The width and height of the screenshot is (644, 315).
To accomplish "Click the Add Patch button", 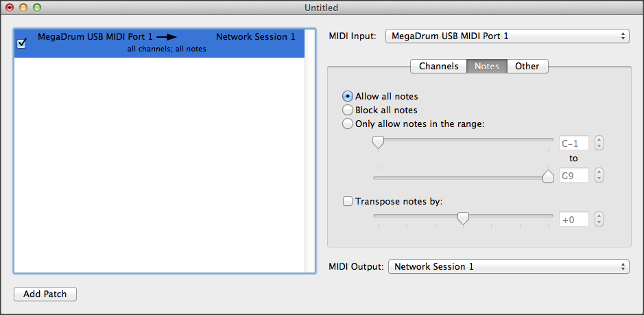I will click(x=45, y=294).
